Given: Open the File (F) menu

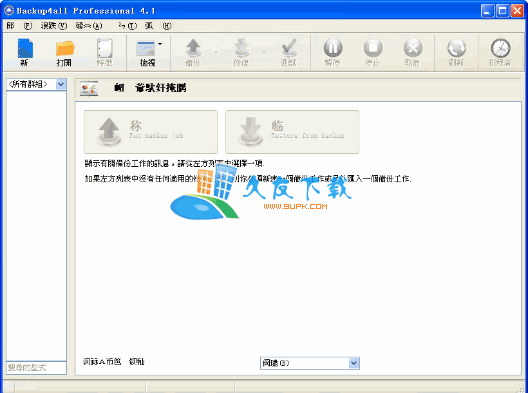Looking at the screenshot, I should [19, 26].
